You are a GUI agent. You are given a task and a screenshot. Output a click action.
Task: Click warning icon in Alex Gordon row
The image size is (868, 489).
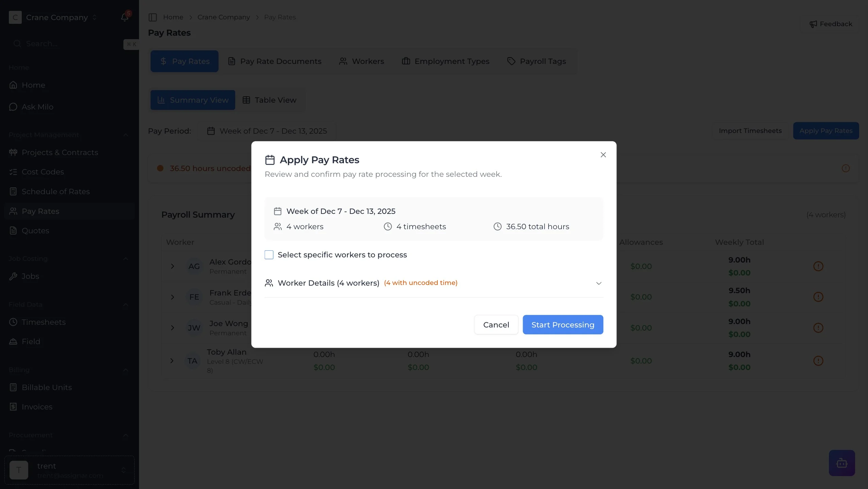coord(818,266)
